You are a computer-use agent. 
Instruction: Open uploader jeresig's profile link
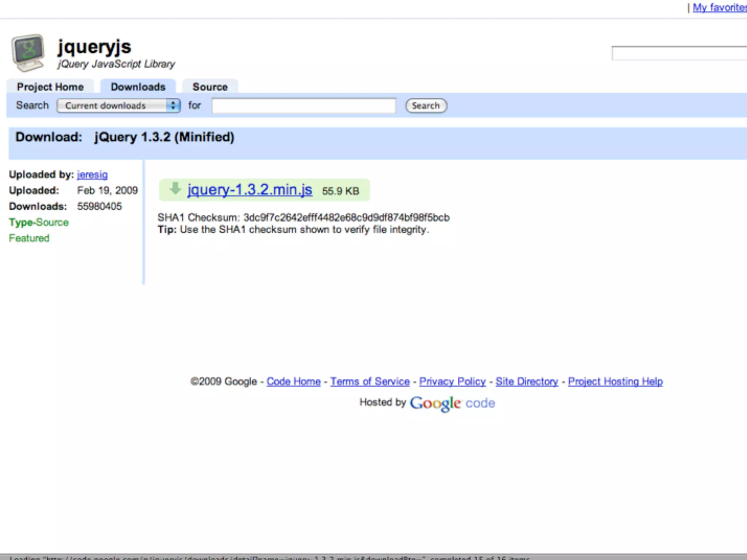92,175
